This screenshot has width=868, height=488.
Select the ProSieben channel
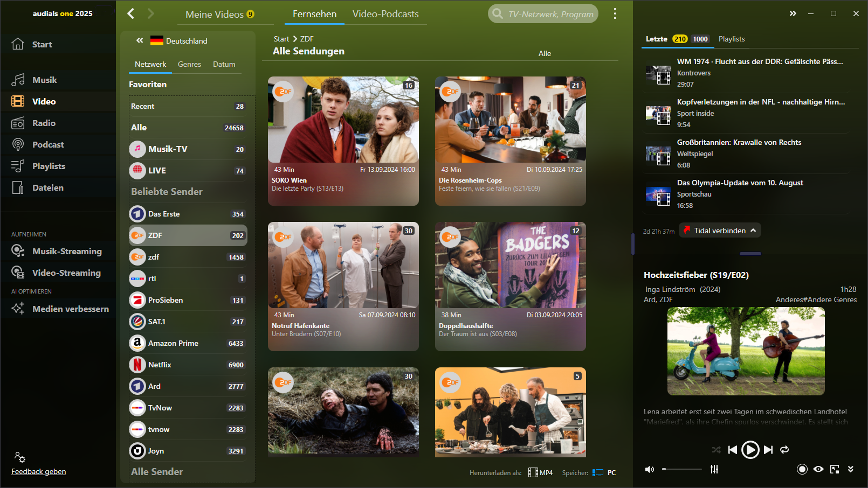point(188,300)
